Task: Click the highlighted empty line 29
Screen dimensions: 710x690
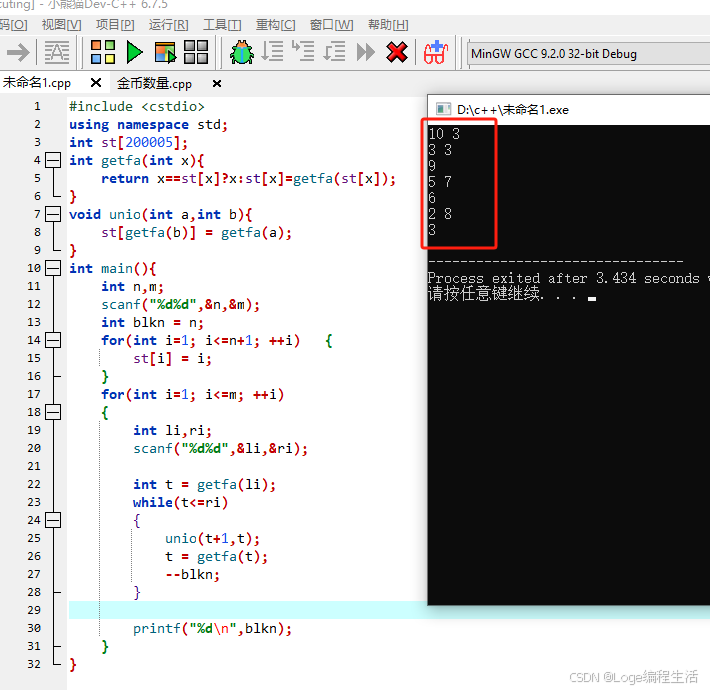Action: pyautogui.click(x=248, y=610)
